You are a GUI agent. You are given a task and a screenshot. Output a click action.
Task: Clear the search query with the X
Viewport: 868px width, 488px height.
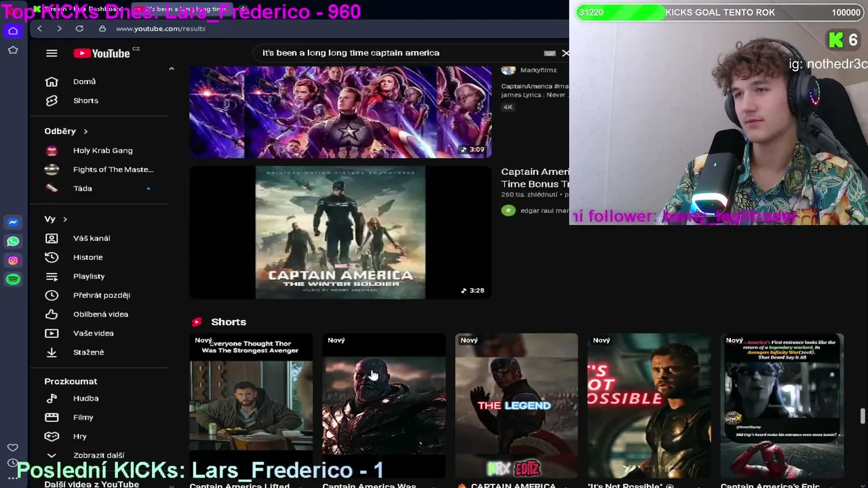(566, 53)
